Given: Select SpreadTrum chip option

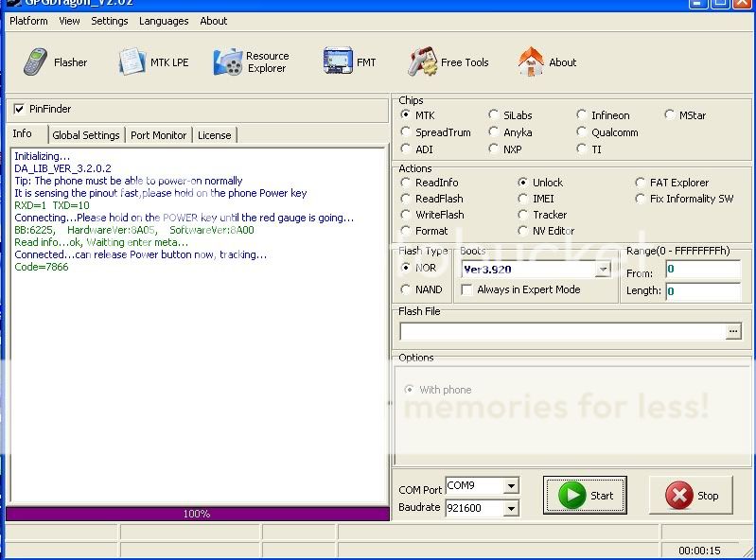Looking at the screenshot, I should [x=406, y=131].
